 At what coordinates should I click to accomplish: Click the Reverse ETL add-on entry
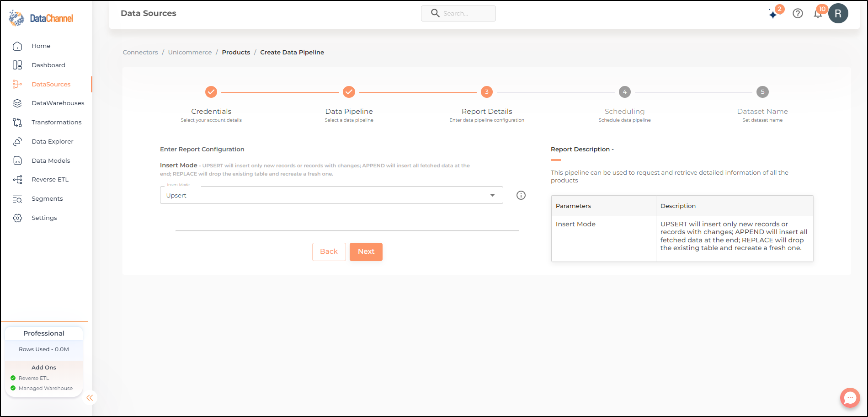point(34,378)
